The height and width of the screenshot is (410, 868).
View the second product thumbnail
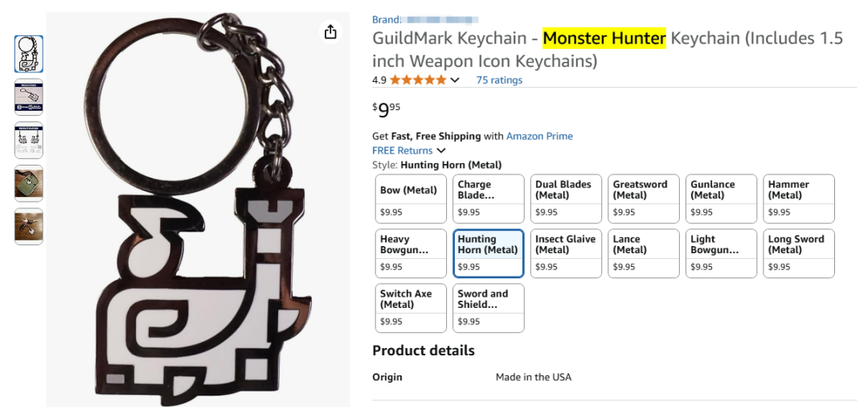[x=29, y=97]
